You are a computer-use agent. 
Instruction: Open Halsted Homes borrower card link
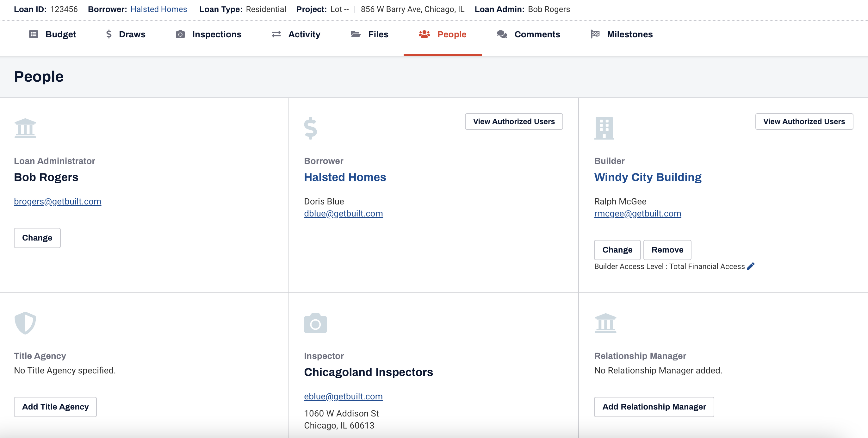tap(345, 177)
